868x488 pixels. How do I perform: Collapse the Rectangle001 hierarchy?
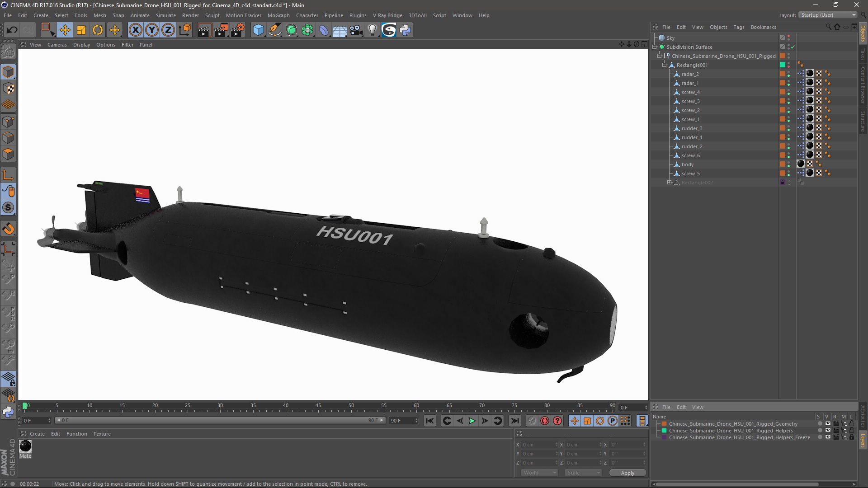[x=665, y=65]
